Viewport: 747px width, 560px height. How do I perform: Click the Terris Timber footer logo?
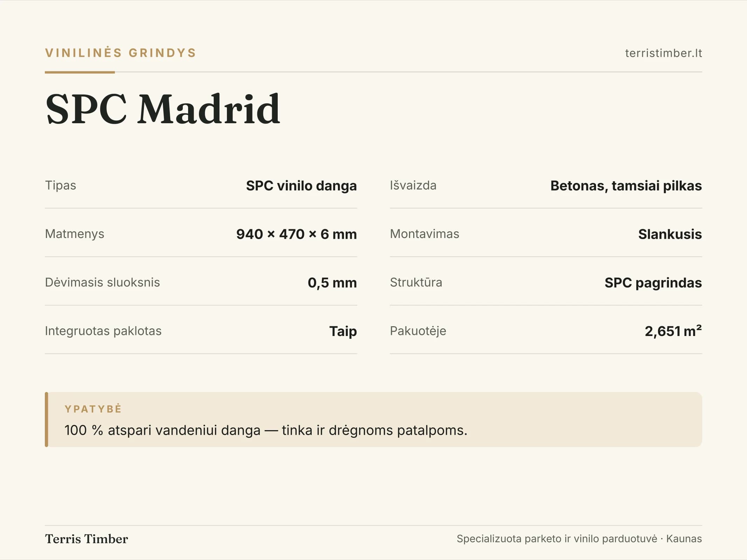pyautogui.click(x=87, y=539)
